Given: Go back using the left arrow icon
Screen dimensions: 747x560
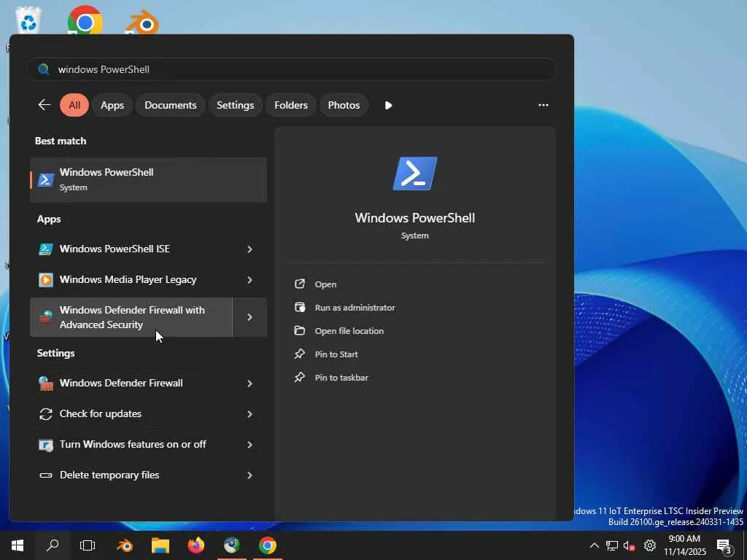Looking at the screenshot, I should [44, 105].
